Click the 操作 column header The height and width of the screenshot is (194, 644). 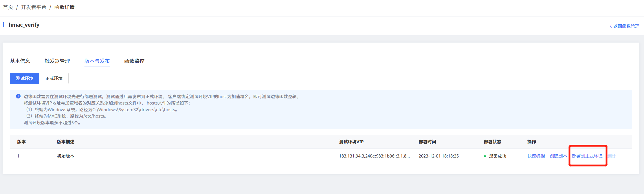tap(531, 142)
